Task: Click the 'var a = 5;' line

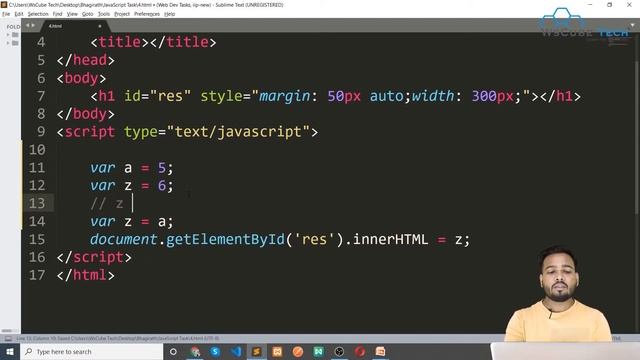Action: 131,168
